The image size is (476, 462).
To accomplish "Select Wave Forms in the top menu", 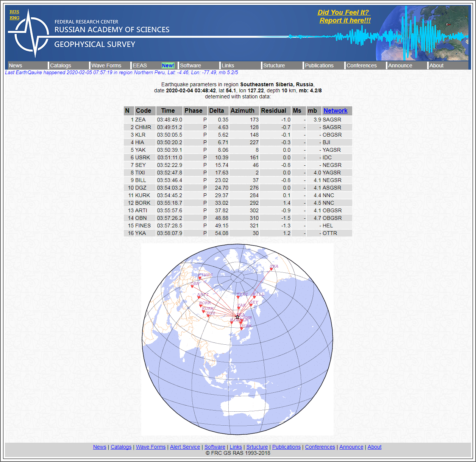I will coord(106,65).
